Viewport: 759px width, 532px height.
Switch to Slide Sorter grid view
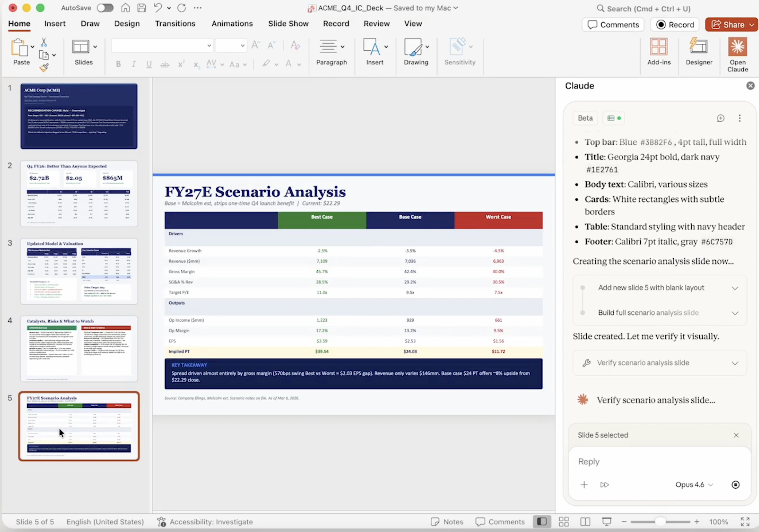coord(564,522)
